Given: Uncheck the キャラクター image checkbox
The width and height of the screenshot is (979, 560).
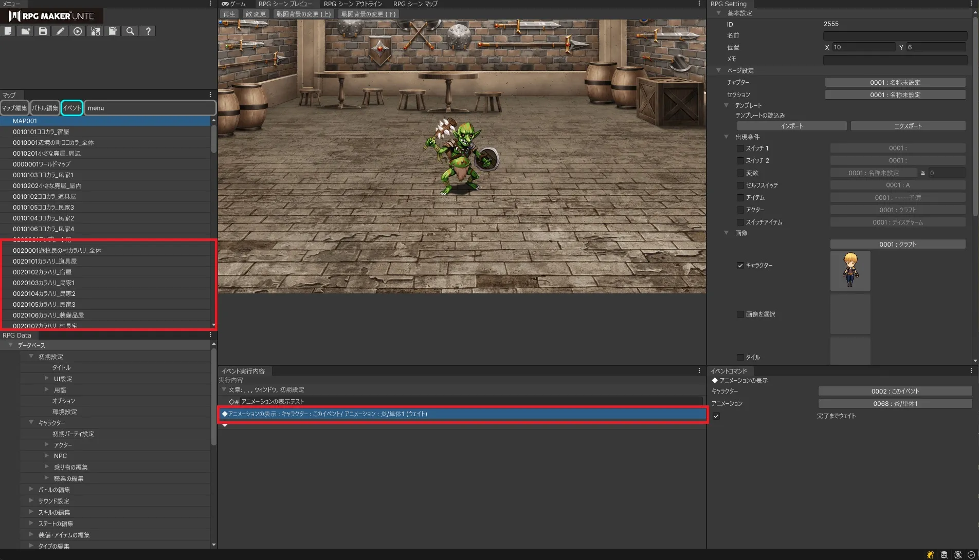Looking at the screenshot, I should [x=740, y=266].
